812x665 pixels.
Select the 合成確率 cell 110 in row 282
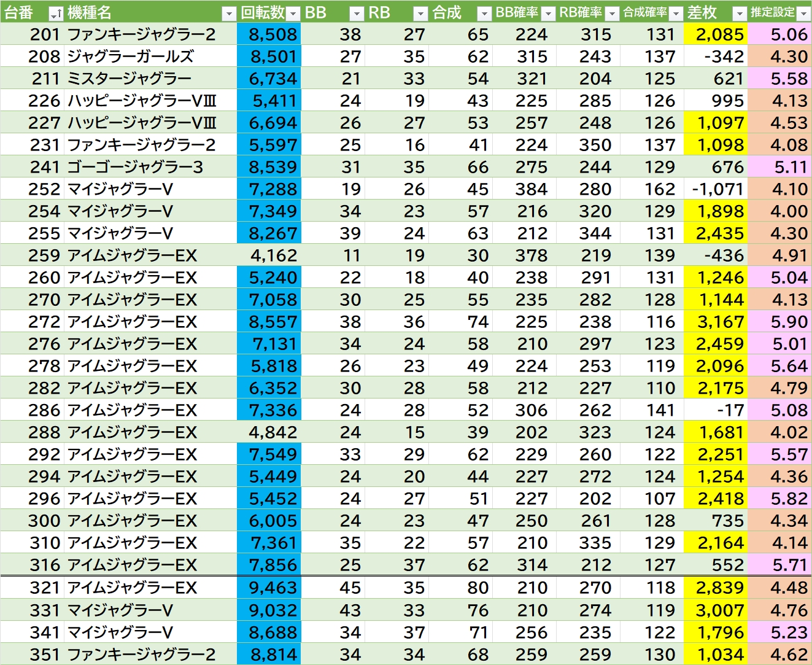pos(652,388)
